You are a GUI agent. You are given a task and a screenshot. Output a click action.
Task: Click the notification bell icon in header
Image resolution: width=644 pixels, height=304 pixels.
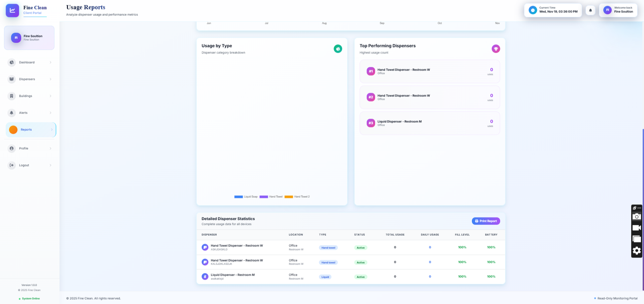(590, 10)
